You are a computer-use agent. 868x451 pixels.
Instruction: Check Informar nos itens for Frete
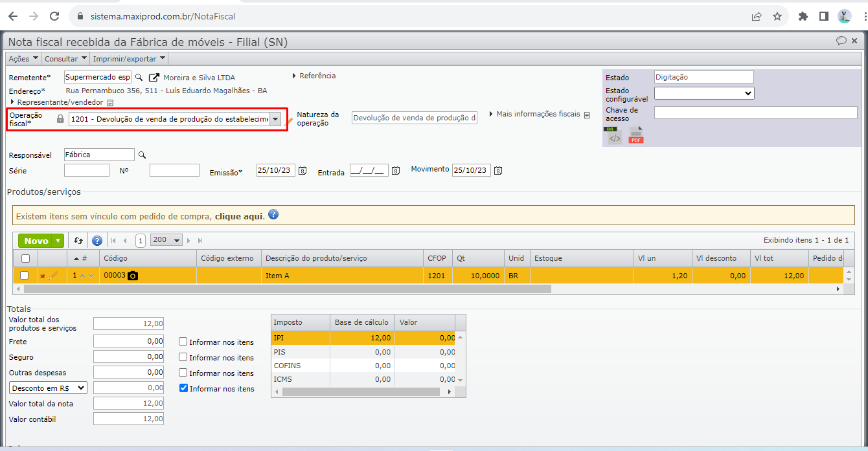(183, 342)
